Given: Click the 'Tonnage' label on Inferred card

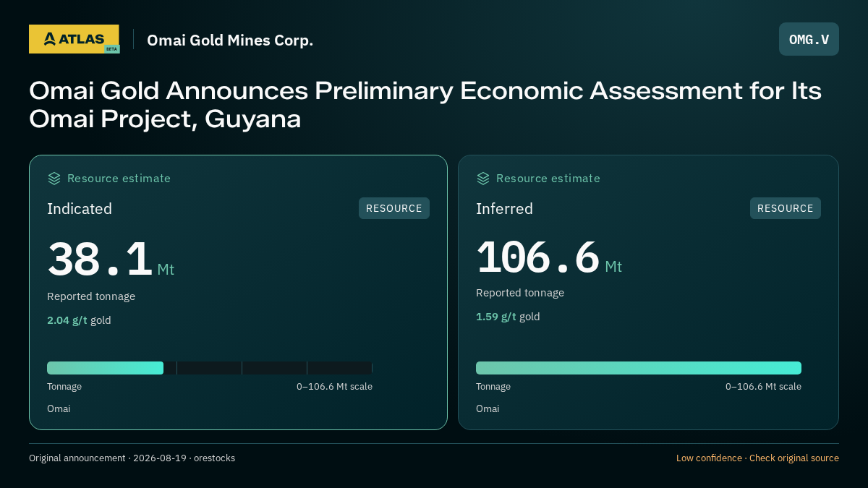Looking at the screenshot, I should tap(493, 387).
